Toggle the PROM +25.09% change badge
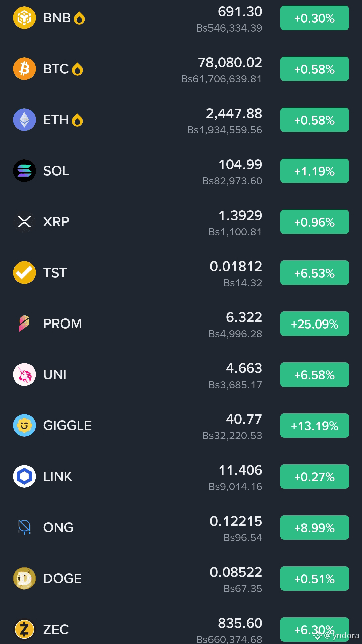 [x=314, y=324]
